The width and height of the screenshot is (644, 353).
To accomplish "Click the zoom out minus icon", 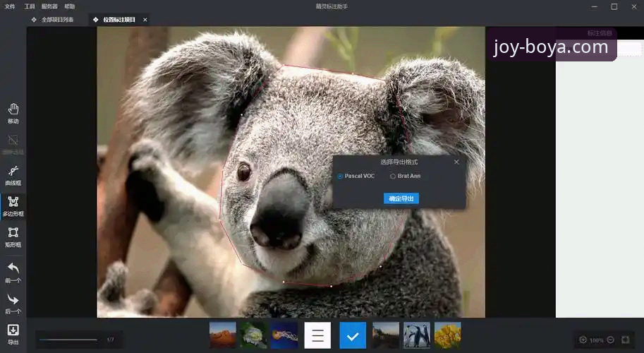I will click(x=610, y=340).
